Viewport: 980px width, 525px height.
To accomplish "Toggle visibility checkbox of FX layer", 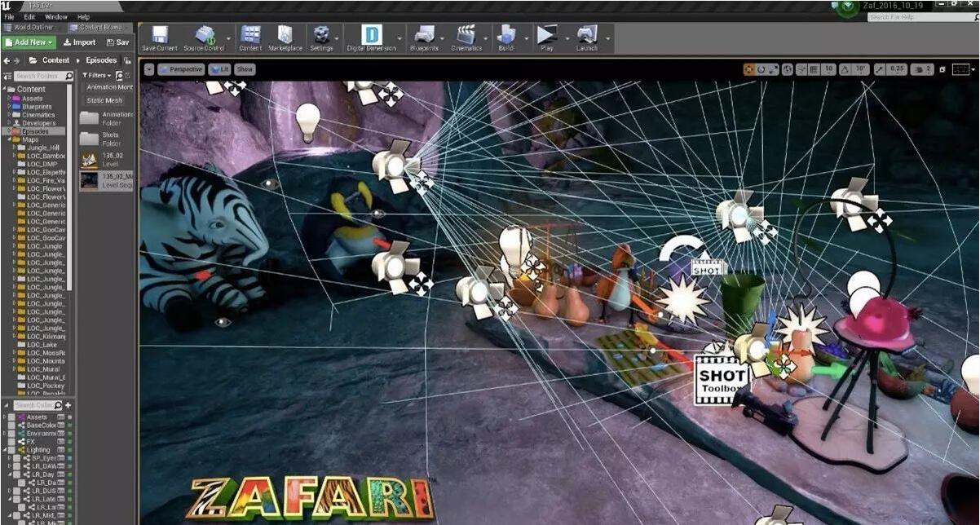I will (x=11, y=441).
